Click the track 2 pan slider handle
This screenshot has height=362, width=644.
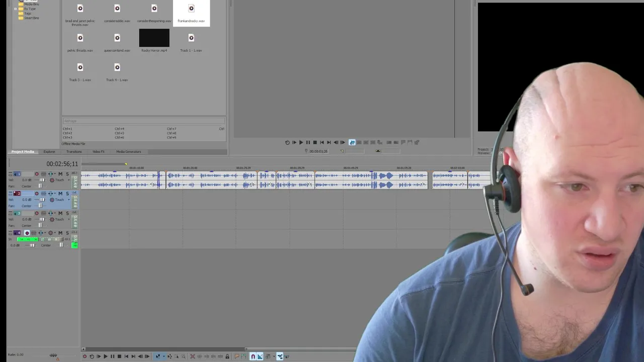pos(40,206)
